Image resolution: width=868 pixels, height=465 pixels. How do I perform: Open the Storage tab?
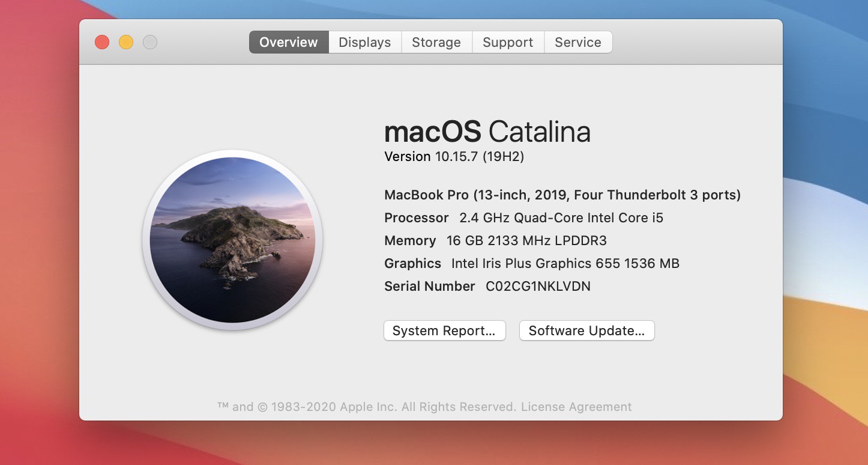tap(436, 42)
